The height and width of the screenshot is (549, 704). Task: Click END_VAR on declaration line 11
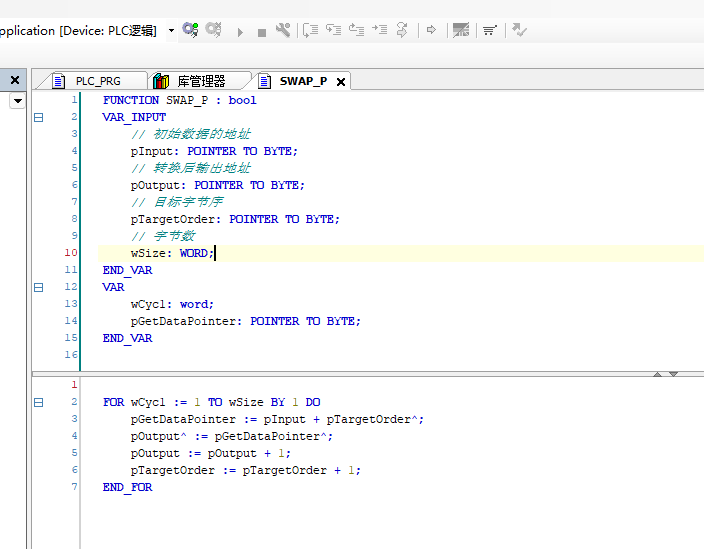[128, 270]
